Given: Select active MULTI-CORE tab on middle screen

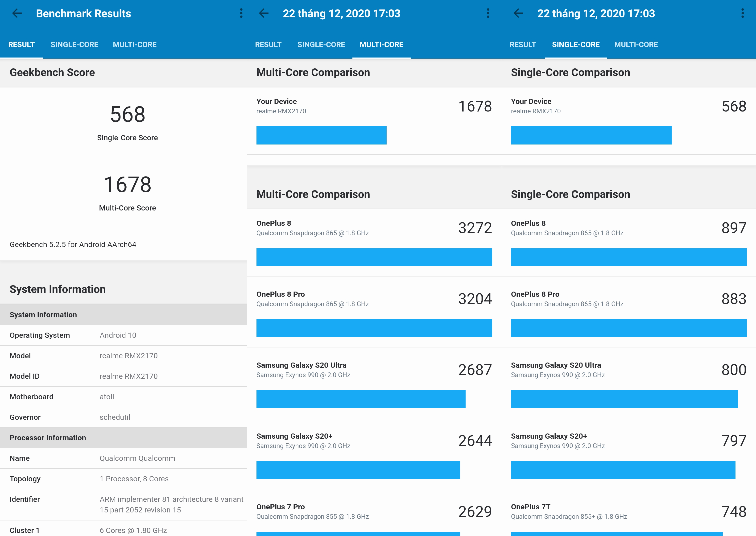Looking at the screenshot, I should coord(381,45).
